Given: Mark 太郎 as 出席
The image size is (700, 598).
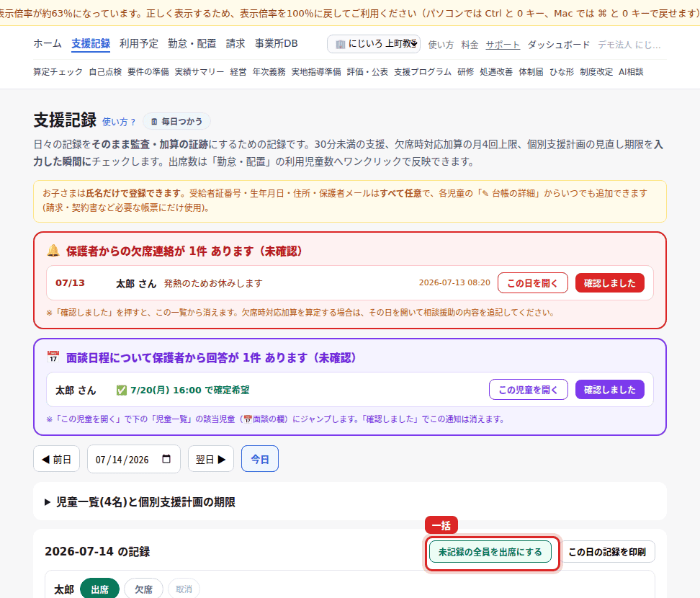Looking at the screenshot, I should [x=99, y=589].
